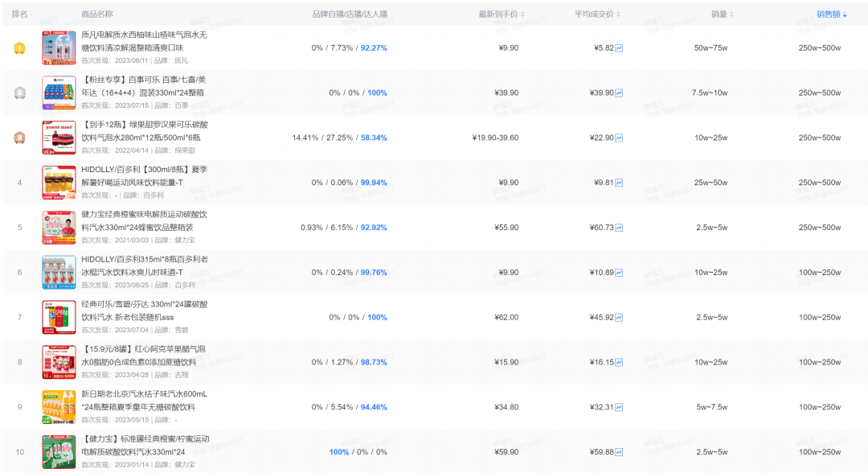Sort the table by 销量

coord(723,14)
